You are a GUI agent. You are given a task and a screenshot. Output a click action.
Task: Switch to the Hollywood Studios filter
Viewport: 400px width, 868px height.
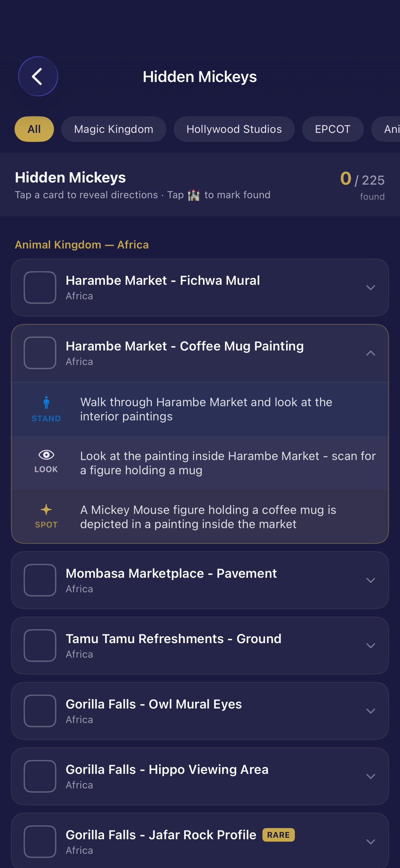[x=234, y=129]
